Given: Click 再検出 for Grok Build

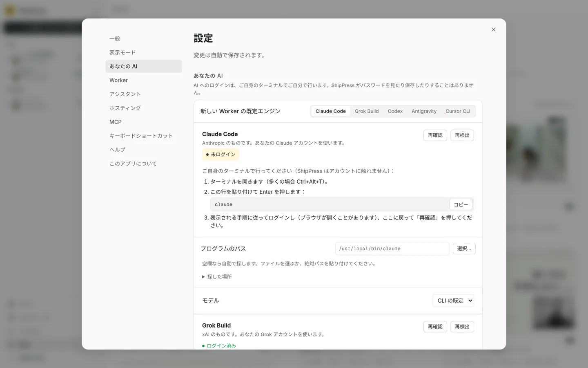Looking at the screenshot, I should [462, 327].
